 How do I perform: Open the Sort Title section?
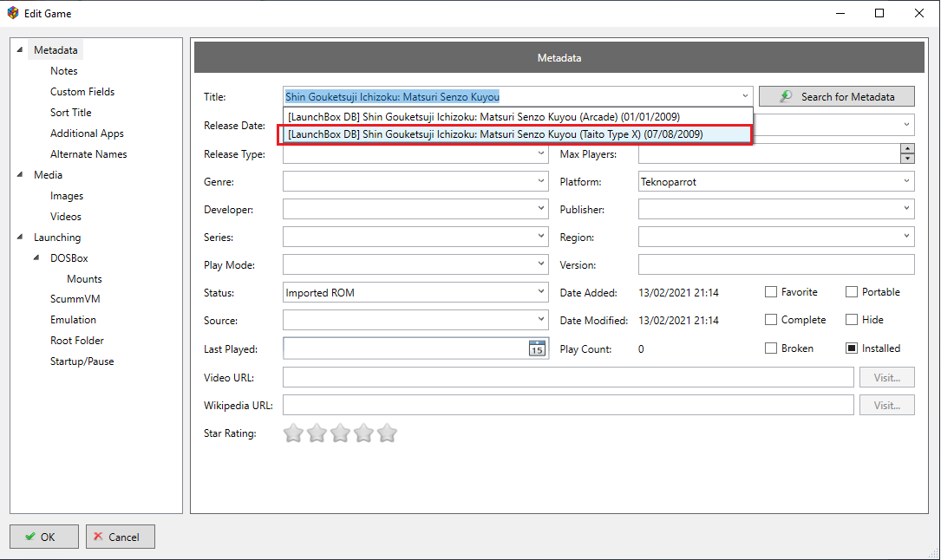pos(71,112)
